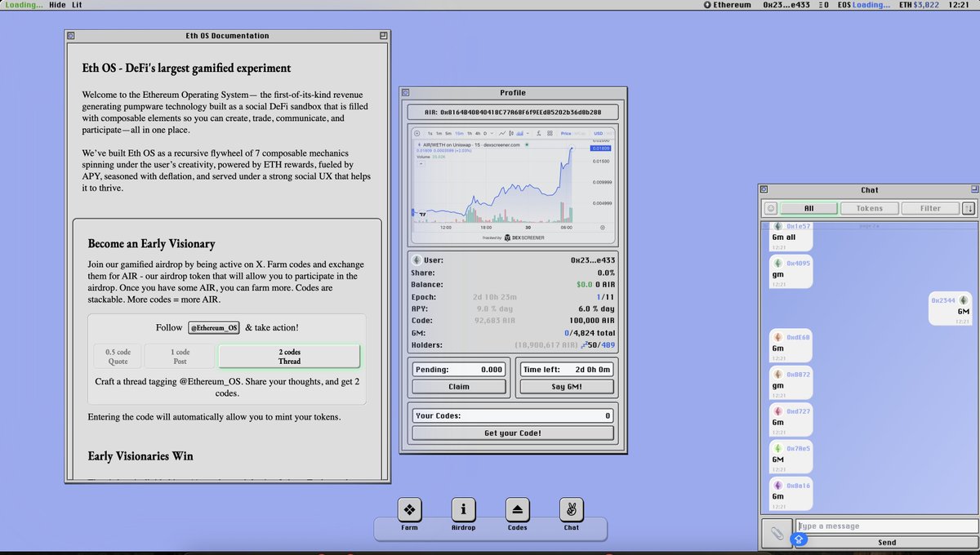This screenshot has height=555, width=980.
Task: Click avatar icon of user 0x8a16
Action: 777,486
